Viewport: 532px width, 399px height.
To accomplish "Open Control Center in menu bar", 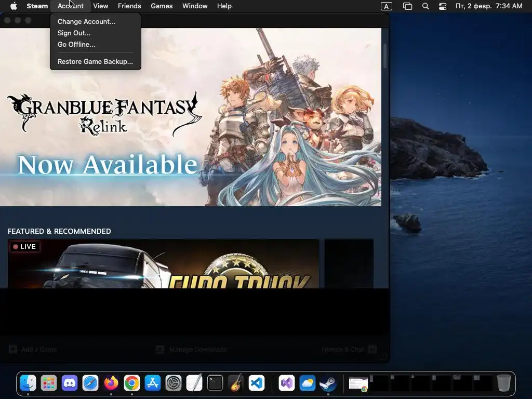I will point(443,6).
